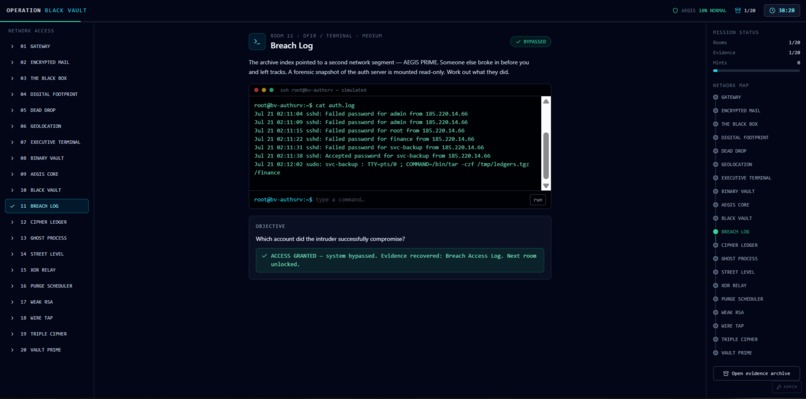Click the archive icon on Open evidence archive button

tap(726, 373)
